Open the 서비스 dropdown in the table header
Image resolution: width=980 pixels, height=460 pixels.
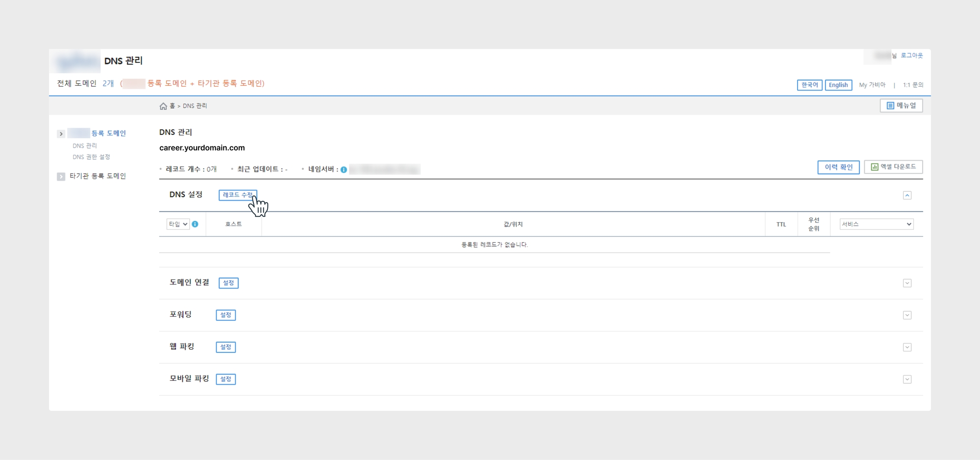[x=876, y=224]
